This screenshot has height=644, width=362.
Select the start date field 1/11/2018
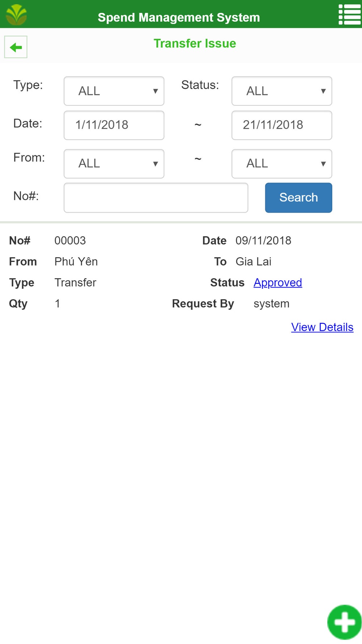pos(114,125)
